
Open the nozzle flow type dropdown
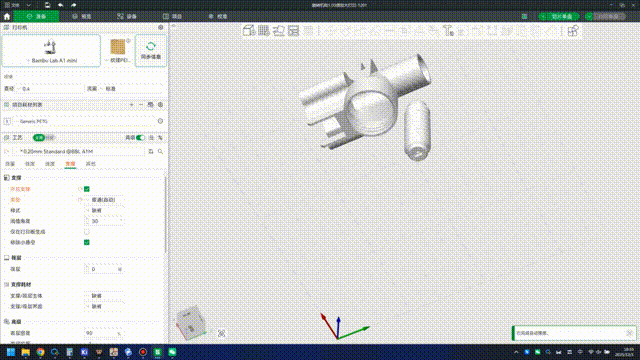(x=131, y=89)
